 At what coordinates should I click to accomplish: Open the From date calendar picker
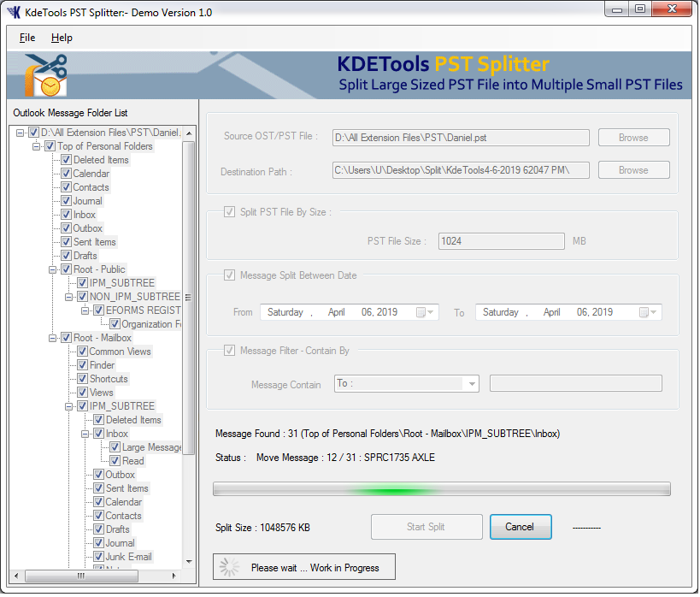point(425,313)
